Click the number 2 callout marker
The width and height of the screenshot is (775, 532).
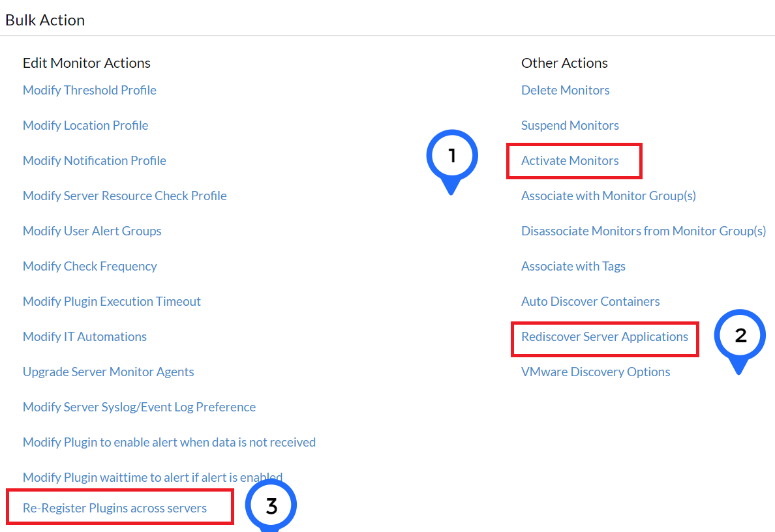click(x=740, y=336)
